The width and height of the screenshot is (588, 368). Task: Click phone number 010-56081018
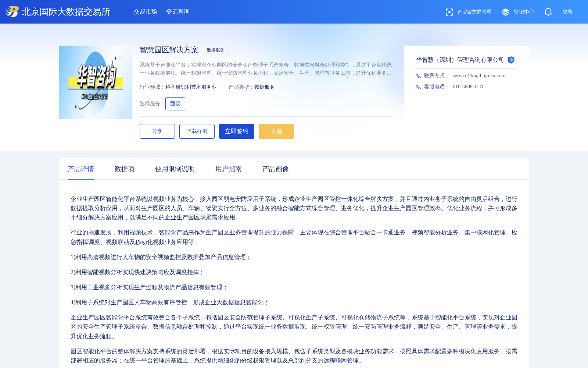coord(468,87)
